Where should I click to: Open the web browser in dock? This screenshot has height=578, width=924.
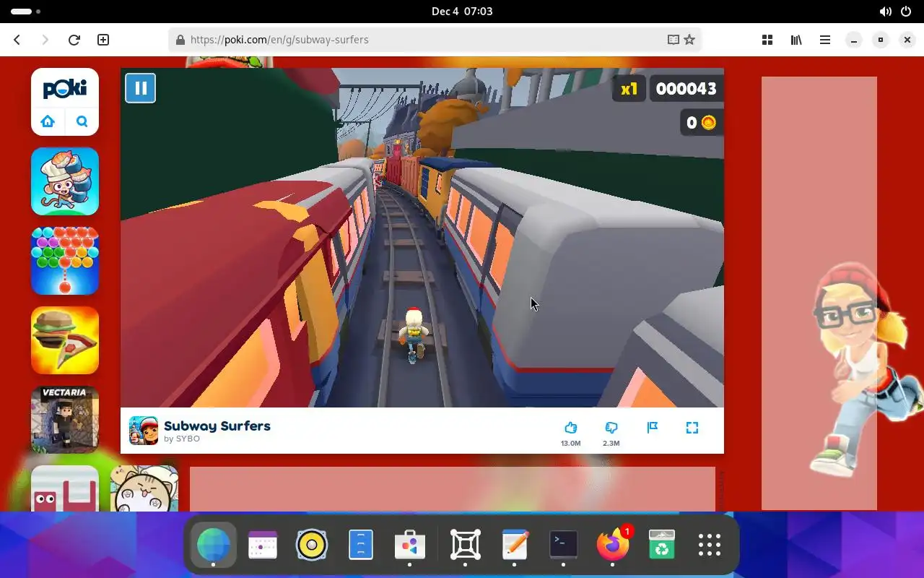click(214, 545)
